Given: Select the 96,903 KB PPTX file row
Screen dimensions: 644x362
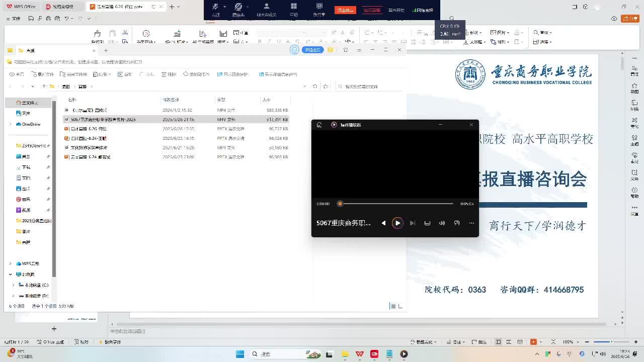Looking at the screenshot, I should [x=176, y=157].
